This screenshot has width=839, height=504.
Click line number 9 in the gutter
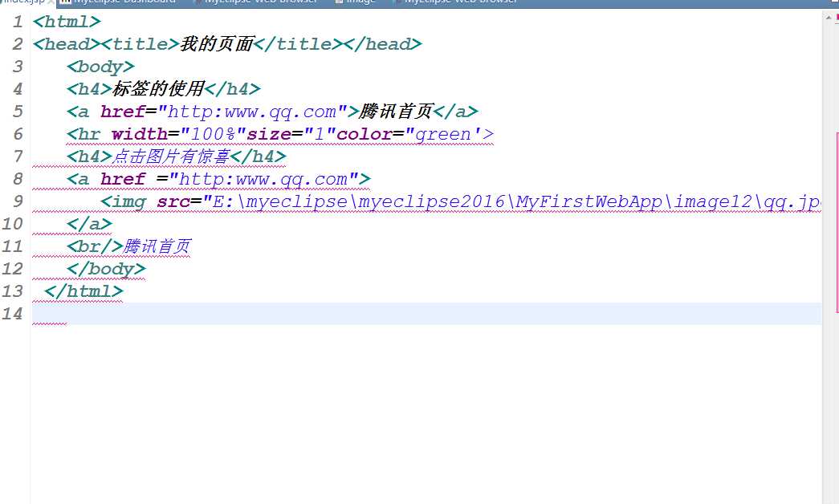tap(18, 201)
